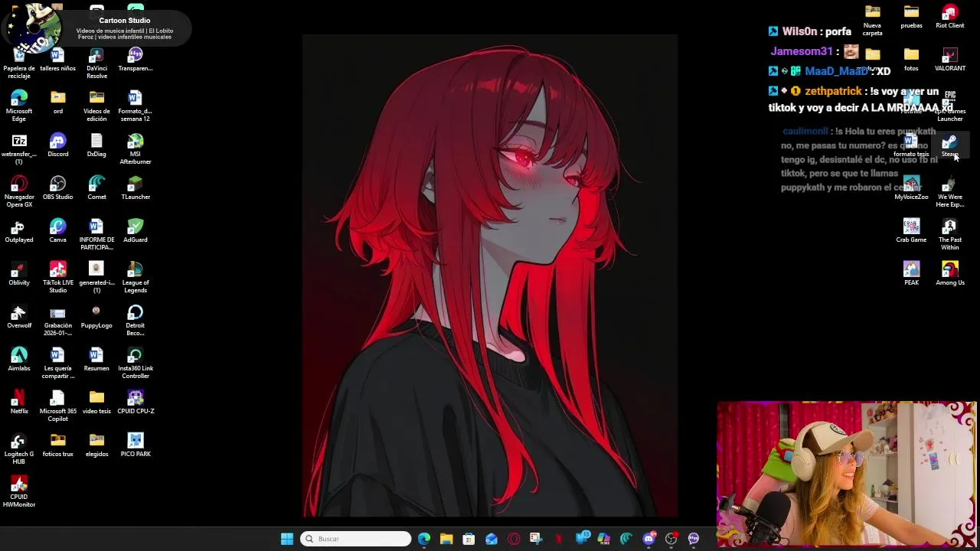Open the Opera GX taskbar icon
The width and height of the screenshot is (980, 551).
[x=513, y=539]
